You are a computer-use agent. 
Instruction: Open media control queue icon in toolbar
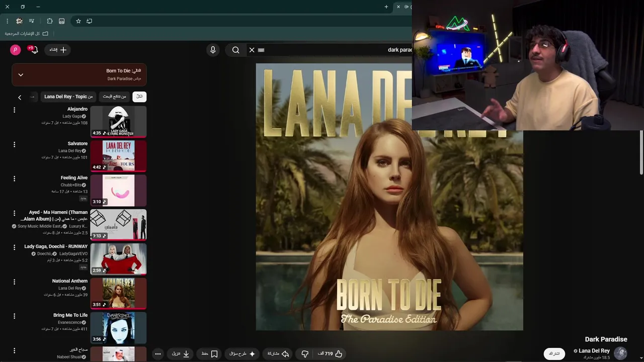pos(32,21)
